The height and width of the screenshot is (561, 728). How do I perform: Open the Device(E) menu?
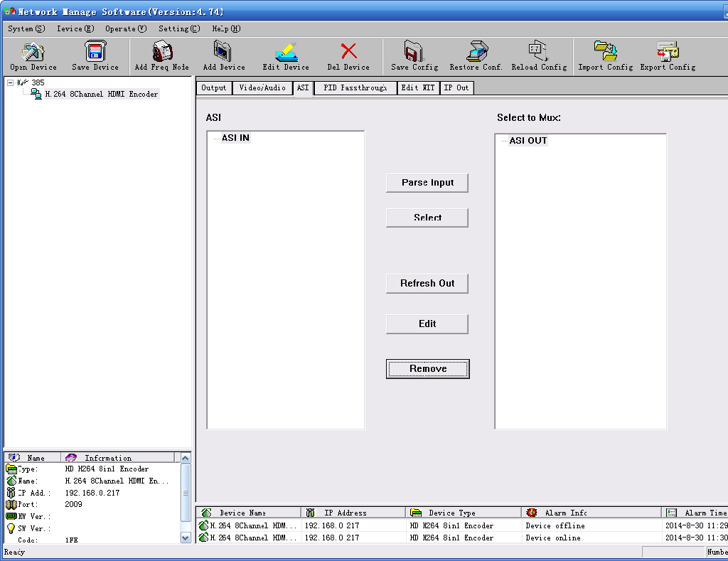[x=75, y=28]
